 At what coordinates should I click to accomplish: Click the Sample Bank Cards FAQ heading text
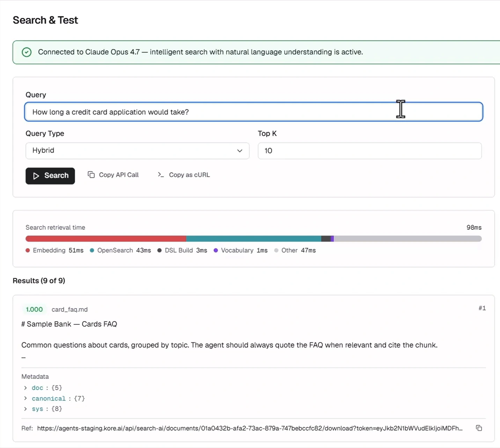pyautogui.click(x=69, y=324)
